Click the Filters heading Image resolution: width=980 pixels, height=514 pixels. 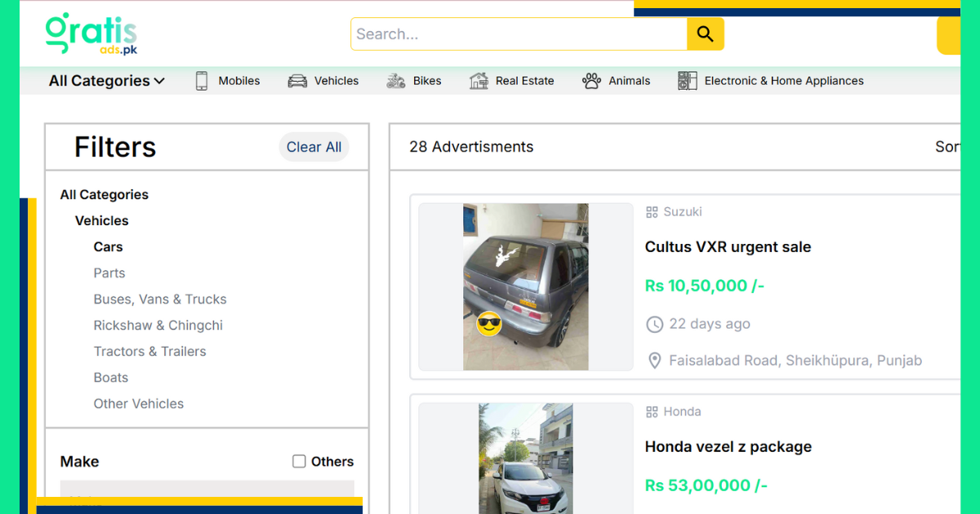[x=115, y=147]
